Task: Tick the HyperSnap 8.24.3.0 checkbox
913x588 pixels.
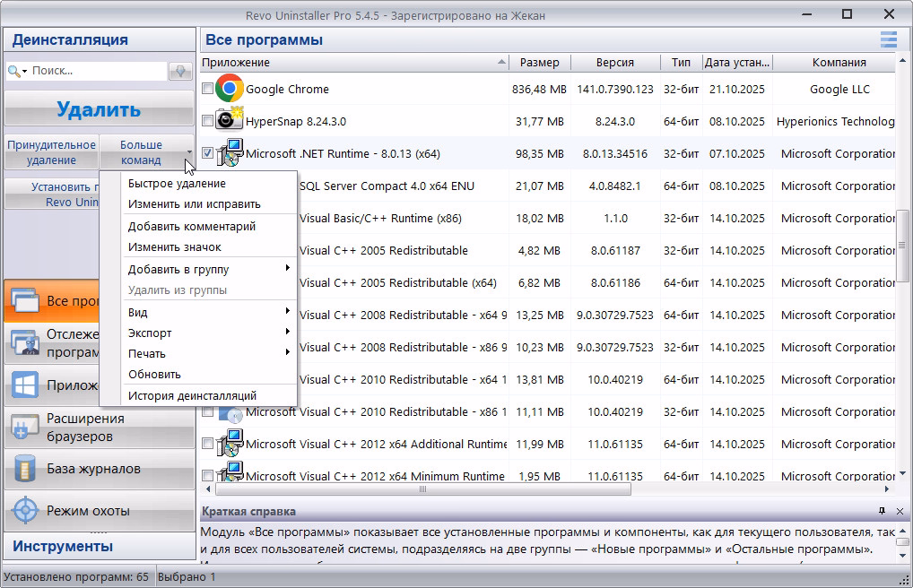Action: point(207,121)
